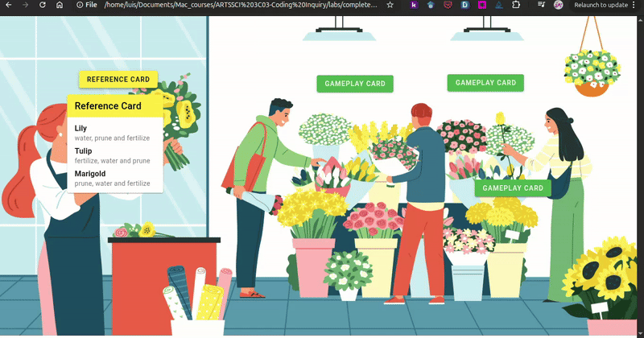Select the Marigold entry in reference card
Viewport: 644px width, 338px height.
tap(90, 173)
